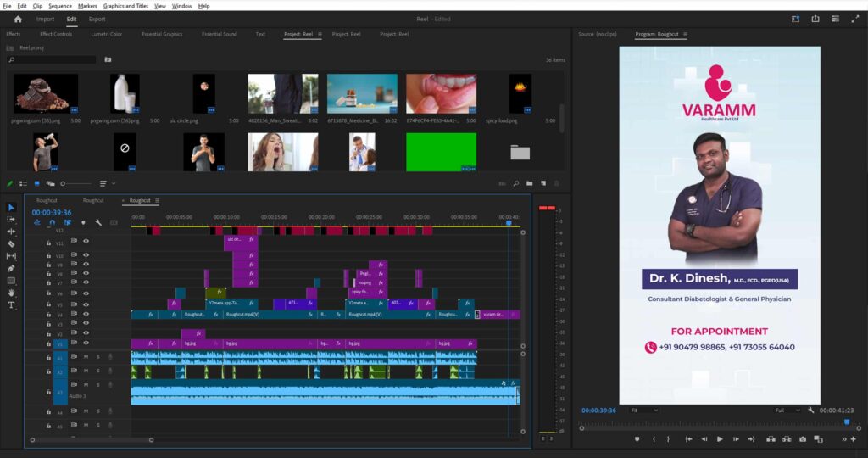
Task: Hide track V11 with eye icon
Action: click(86, 241)
